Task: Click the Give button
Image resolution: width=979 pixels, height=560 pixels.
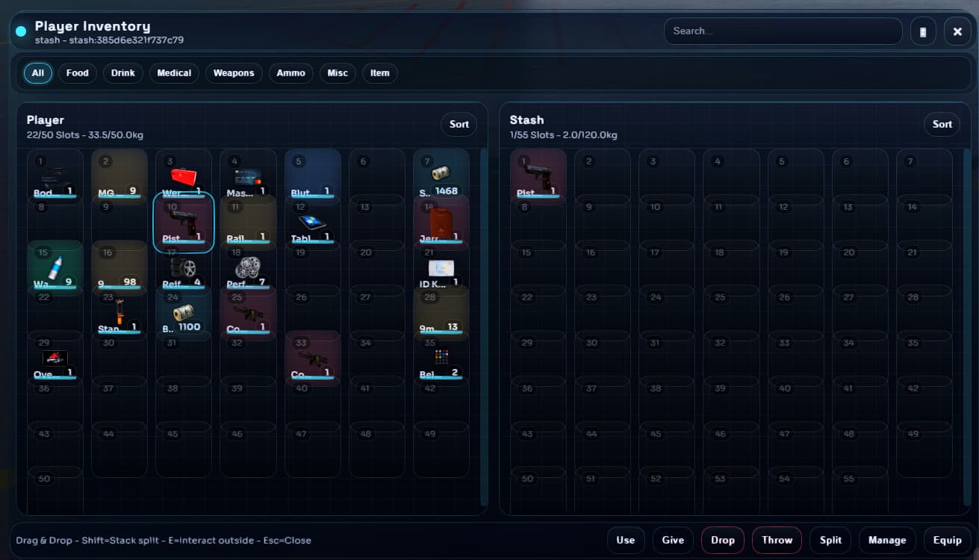Action: click(673, 541)
